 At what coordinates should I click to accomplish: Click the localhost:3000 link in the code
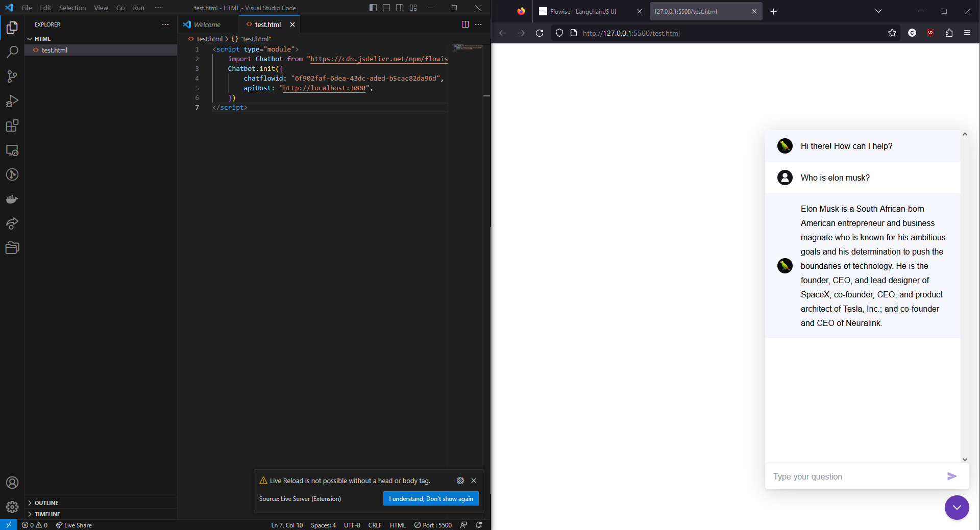click(324, 88)
